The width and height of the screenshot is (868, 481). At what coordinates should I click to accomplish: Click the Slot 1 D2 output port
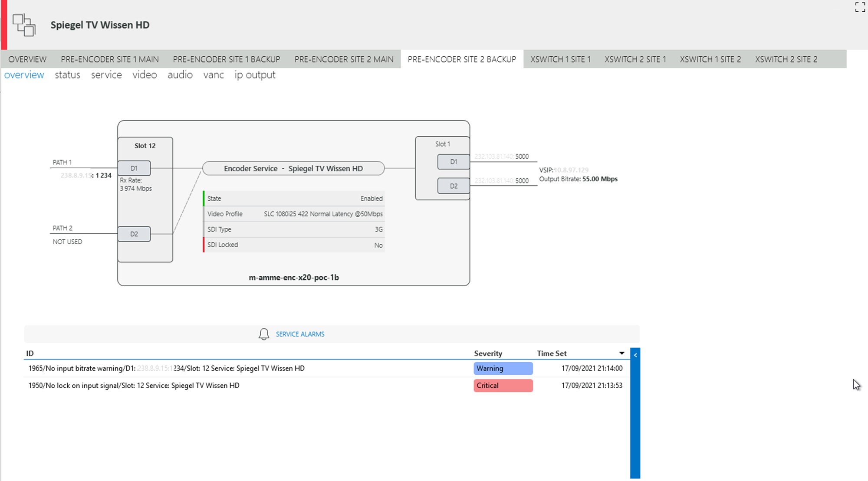pos(453,186)
